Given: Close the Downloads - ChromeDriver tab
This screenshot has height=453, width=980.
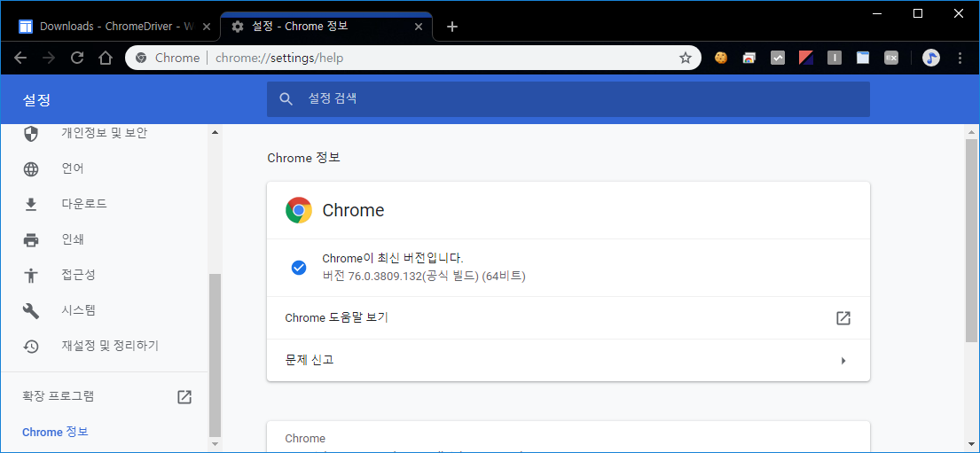Looking at the screenshot, I should (x=208, y=27).
